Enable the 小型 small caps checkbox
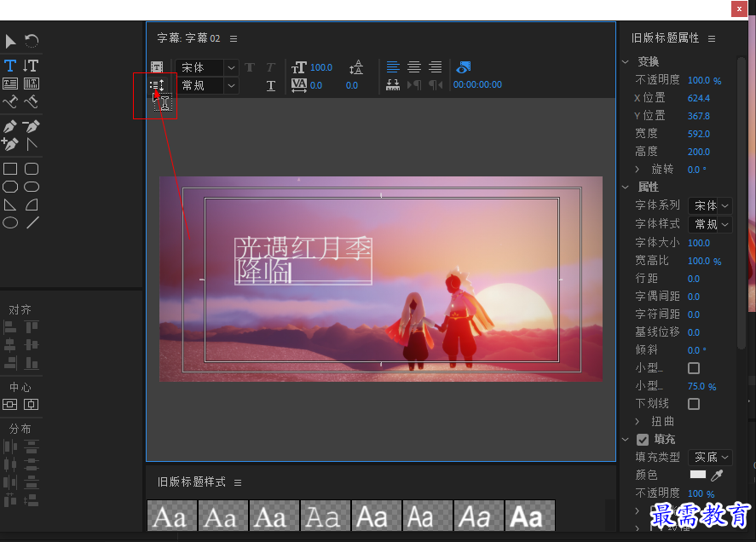This screenshot has width=756, height=542. 694,368
